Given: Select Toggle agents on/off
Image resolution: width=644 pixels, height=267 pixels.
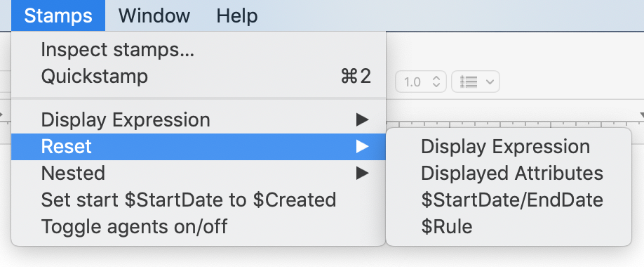Looking at the screenshot, I should click(199, 227).
